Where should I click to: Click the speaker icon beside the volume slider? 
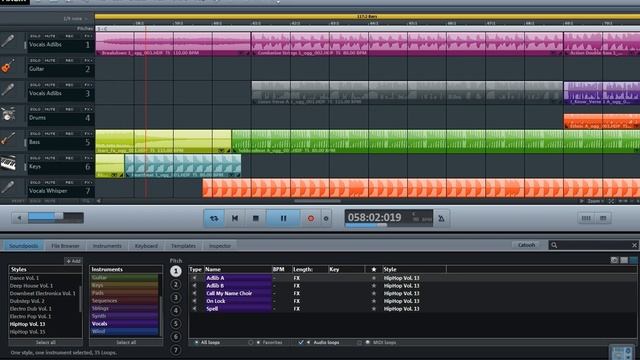pos(19,218)
